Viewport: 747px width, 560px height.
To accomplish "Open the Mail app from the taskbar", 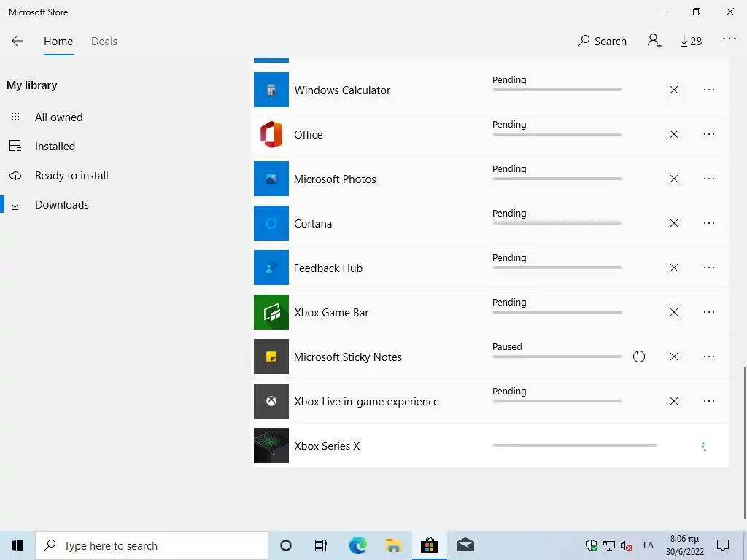I will [x=465, y=545].
